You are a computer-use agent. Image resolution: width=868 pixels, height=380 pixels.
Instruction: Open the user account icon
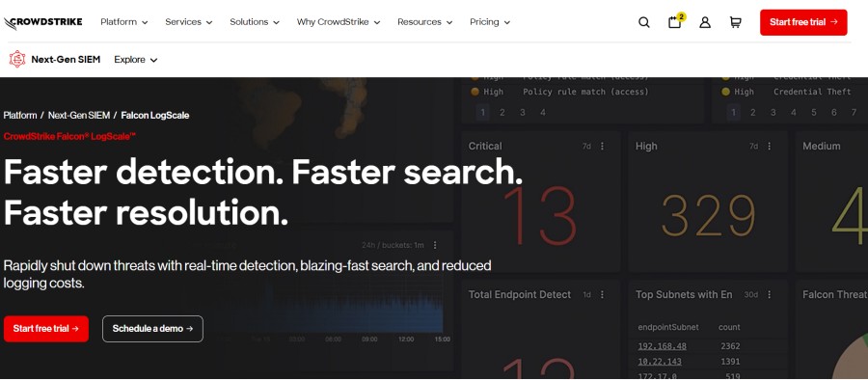tap(705, 22)
